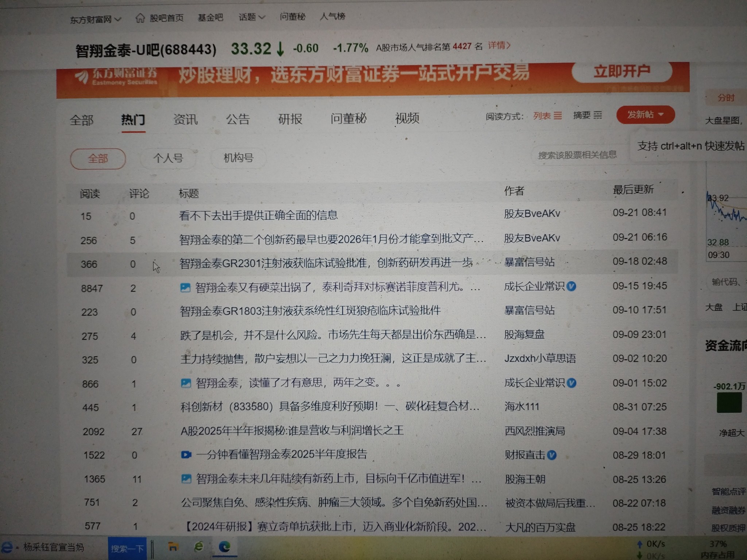Open author 西风烈推演局 profile

click(x=535, y=431)
